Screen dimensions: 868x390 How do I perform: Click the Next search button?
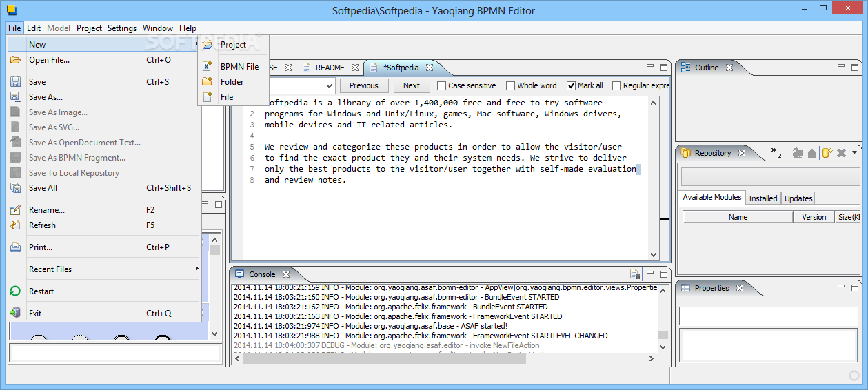411,86
